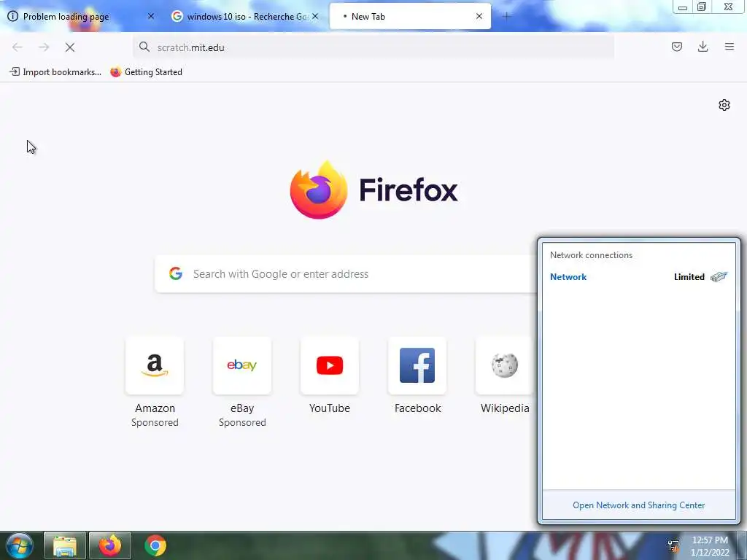Select the New Tab tab
747x560 pixels.
pyautogui.click(x=410, y=16)
